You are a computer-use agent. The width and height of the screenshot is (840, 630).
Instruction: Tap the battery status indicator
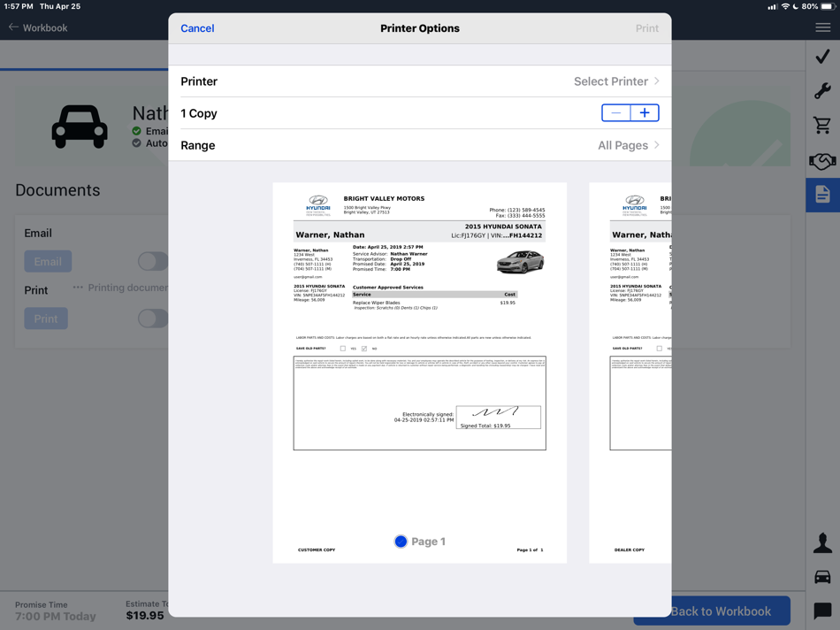point(828,6)
